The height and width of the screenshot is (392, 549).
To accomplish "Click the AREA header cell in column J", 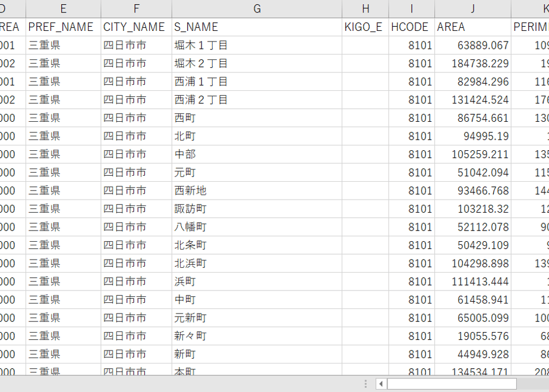I will (x=473, y=27).
